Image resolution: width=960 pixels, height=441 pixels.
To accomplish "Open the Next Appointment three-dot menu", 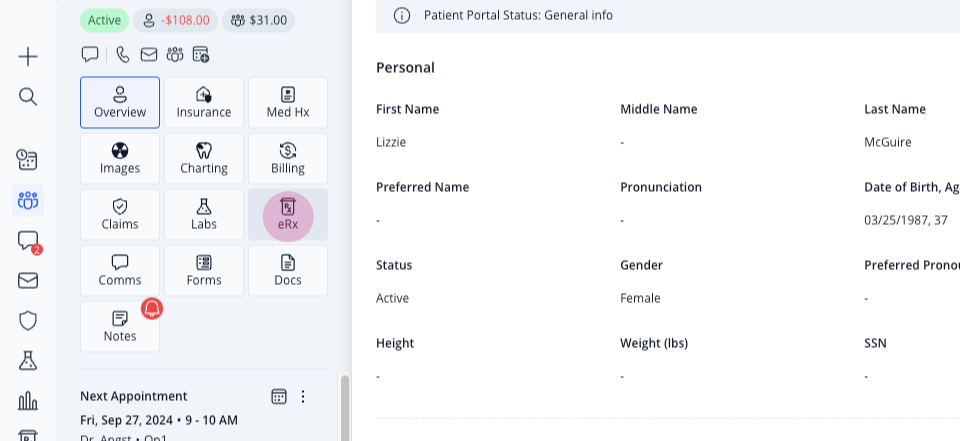I will 303,396.
